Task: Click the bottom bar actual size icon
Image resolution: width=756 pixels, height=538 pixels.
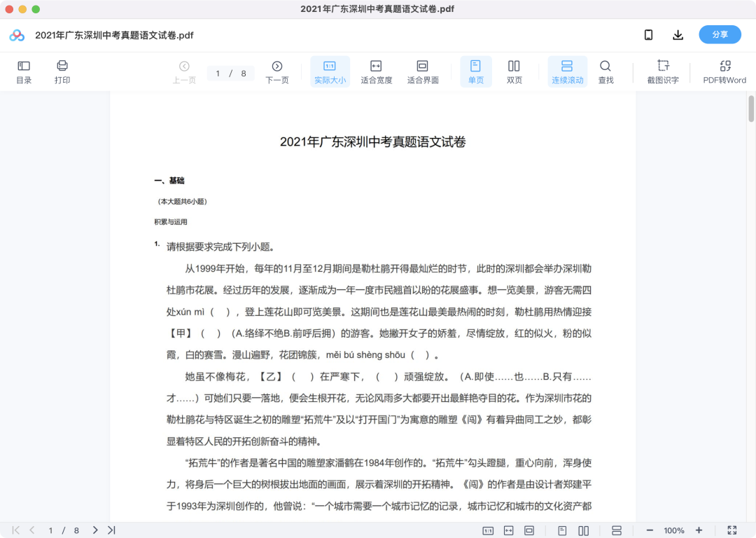Action: [x=488, y=531]
